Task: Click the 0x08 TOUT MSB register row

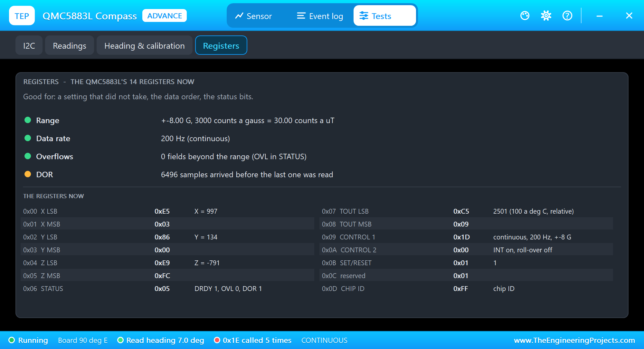Action: 466,224
